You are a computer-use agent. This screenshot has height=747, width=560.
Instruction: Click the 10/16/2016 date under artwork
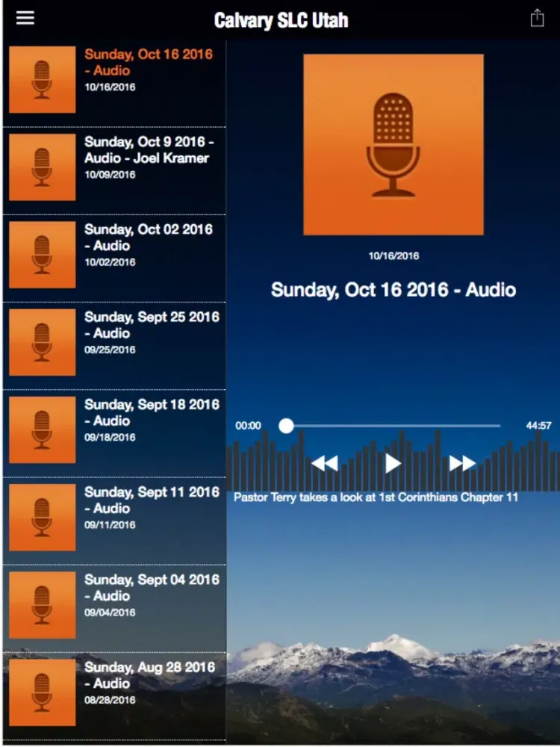tap(393, 255)
